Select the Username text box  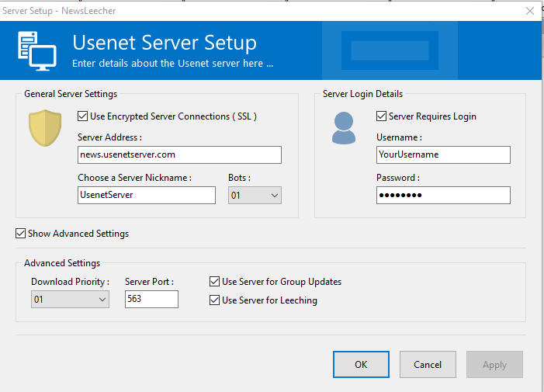click(443, 154)
